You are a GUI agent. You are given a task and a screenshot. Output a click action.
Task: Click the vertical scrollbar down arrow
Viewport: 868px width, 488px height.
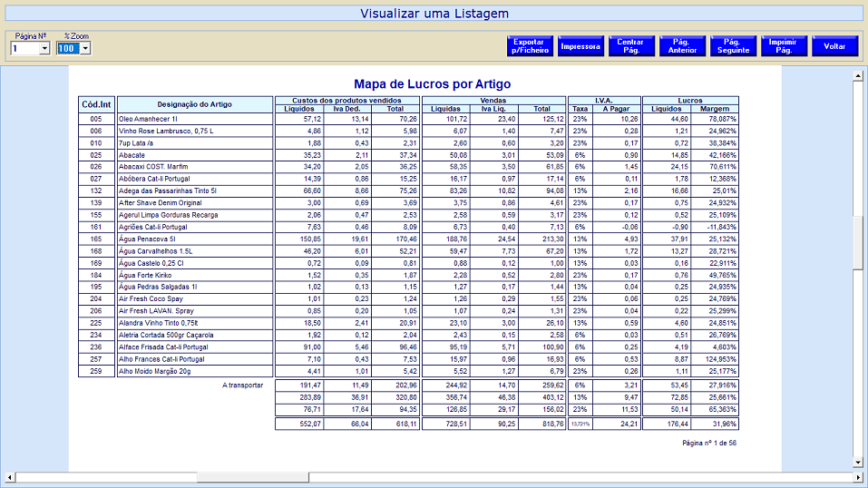pyautogui.click(x=859, y=464)
